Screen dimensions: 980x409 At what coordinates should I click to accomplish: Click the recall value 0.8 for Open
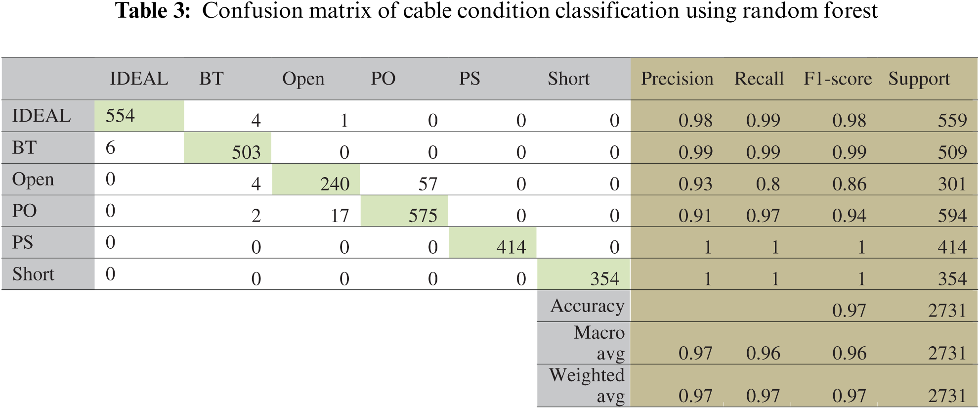(768, 184)
